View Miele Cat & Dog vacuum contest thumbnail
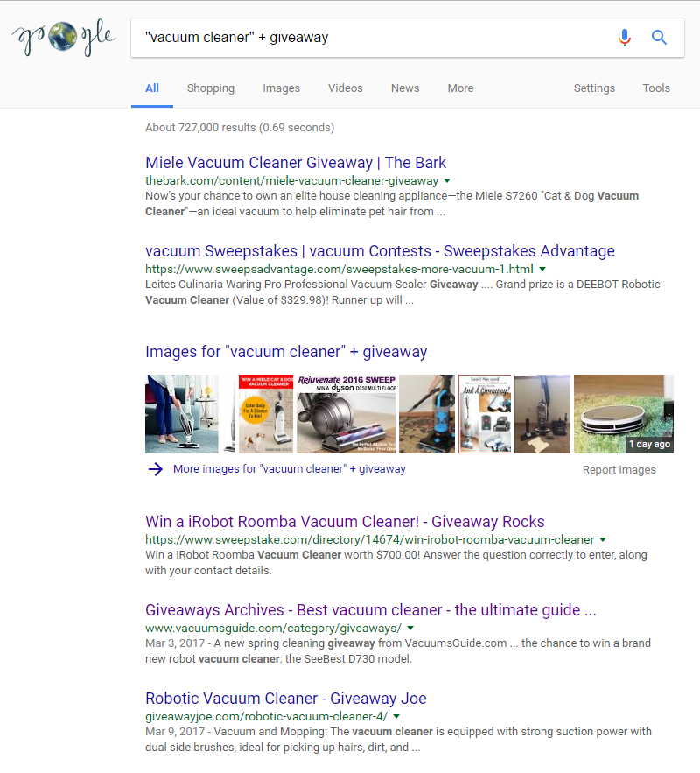The width and height of the screenshot is (700, 773). 265,413
